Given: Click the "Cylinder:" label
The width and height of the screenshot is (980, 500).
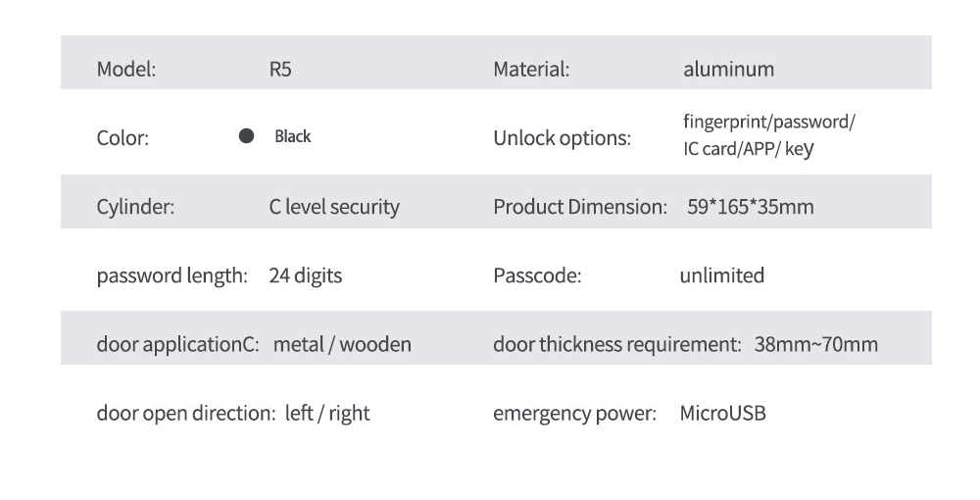Looking at the screenshot, I should (x=135, y=207).
